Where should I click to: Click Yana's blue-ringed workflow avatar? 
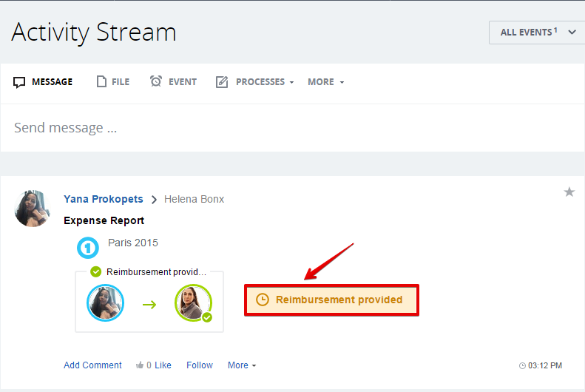coord(105,303)
